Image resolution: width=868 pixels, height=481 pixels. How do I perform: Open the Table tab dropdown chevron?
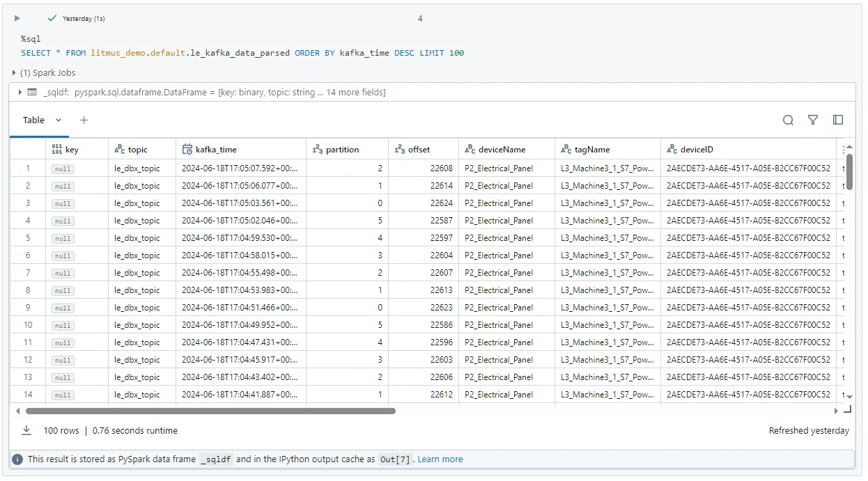coord(59,120)
